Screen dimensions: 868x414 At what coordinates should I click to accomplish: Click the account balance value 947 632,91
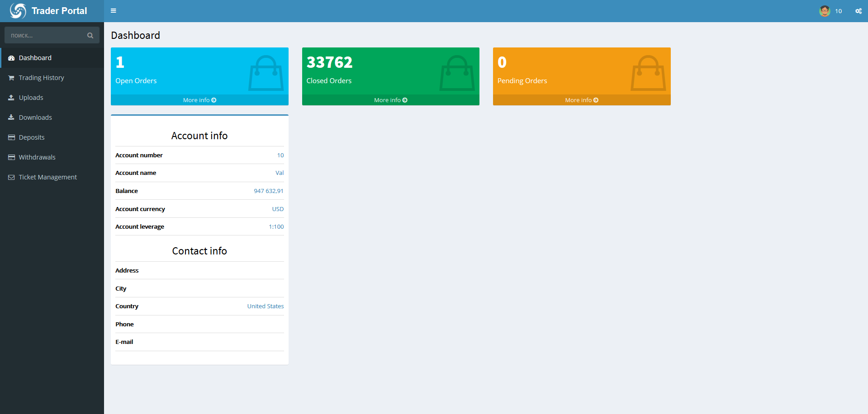tap(269, 191)
